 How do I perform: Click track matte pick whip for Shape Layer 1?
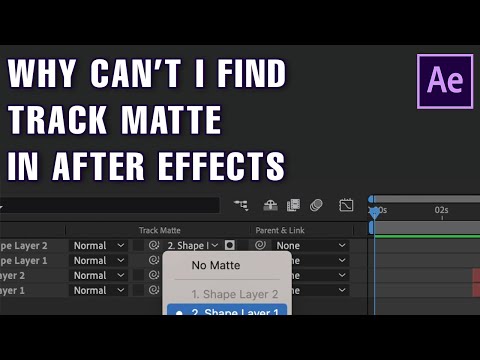tap(154, 260)
